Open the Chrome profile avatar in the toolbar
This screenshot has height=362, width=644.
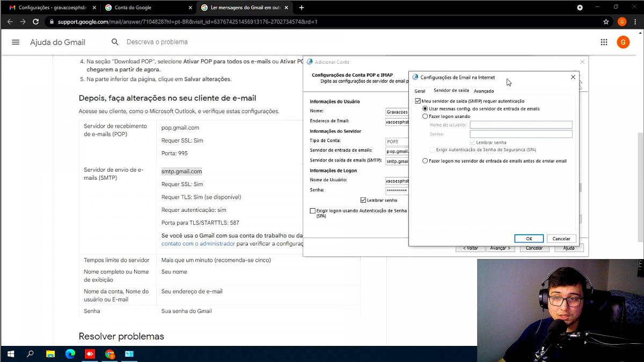tap(622, 22)
